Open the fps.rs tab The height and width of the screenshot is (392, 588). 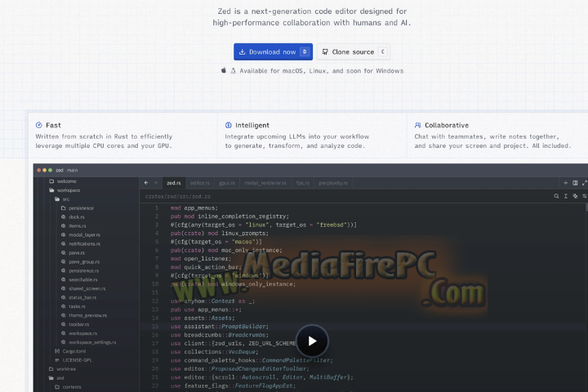(x=303, y=183)
